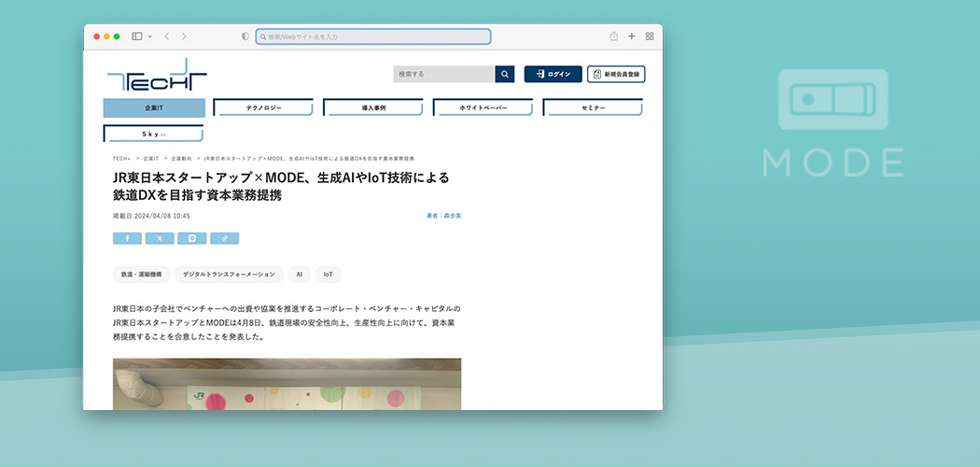Copy article link with chain icon
The image size is (980, 467).
[224, 238]
